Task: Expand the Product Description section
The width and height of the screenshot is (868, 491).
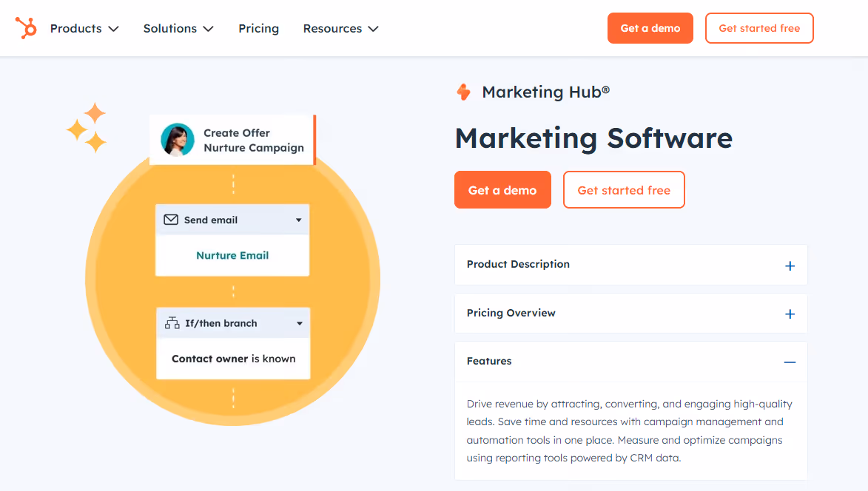Action: point(631,265)
